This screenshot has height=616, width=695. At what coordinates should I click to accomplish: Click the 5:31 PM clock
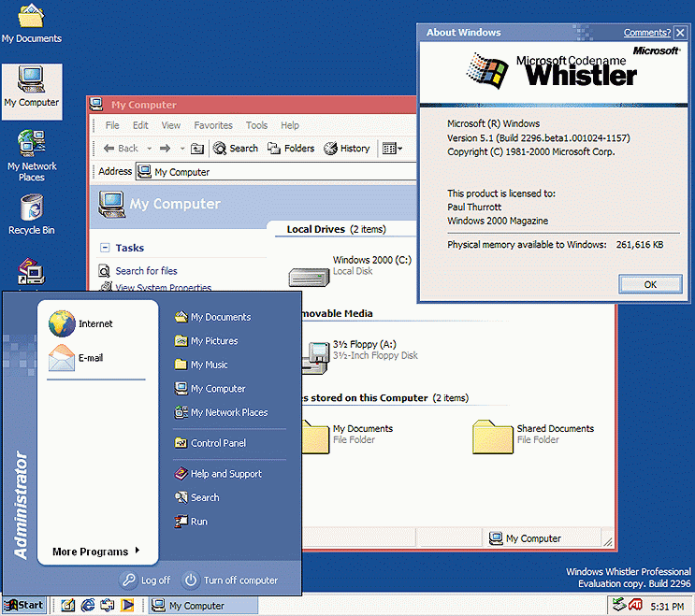point(667,607)
